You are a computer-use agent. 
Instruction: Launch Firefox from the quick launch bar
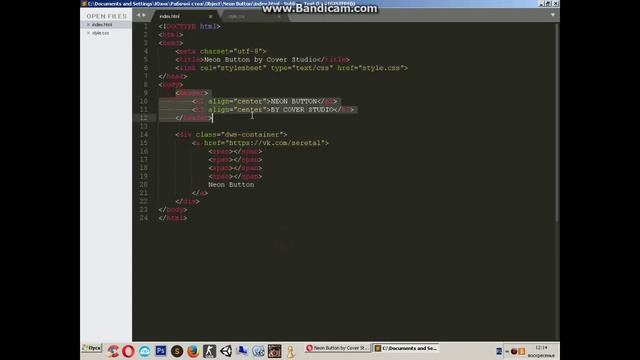(193, 351)
